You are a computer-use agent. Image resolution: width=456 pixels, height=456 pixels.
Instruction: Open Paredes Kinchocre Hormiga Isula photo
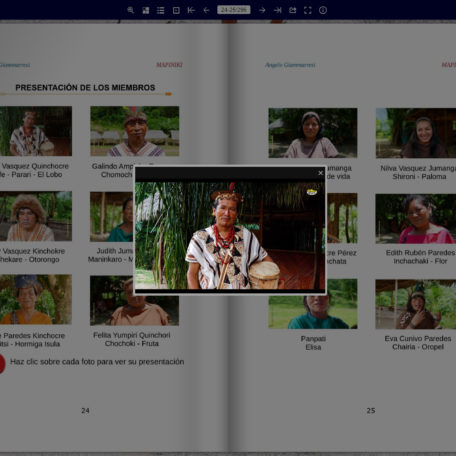pos(36,299)
